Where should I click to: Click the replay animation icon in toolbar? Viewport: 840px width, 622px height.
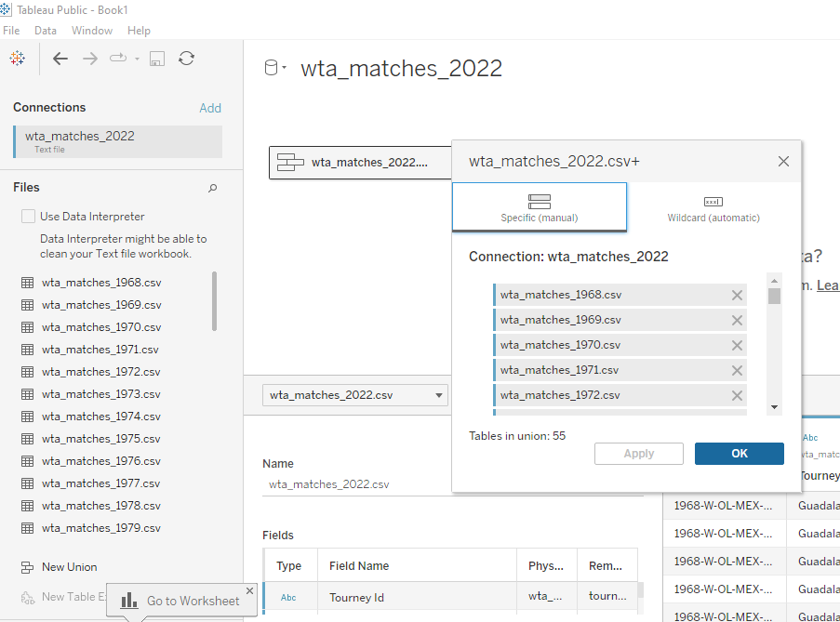[118, 58]
